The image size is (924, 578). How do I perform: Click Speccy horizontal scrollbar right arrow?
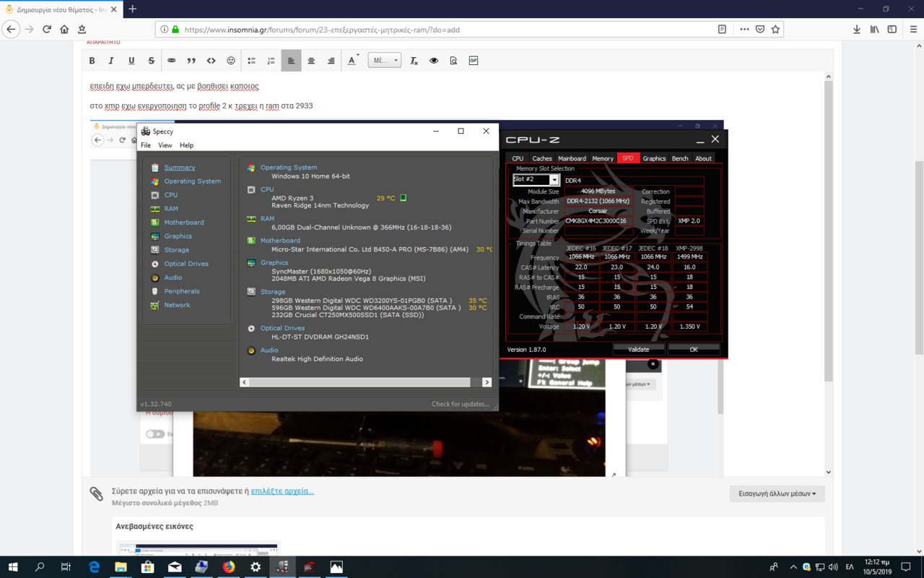tap(487, 382)
